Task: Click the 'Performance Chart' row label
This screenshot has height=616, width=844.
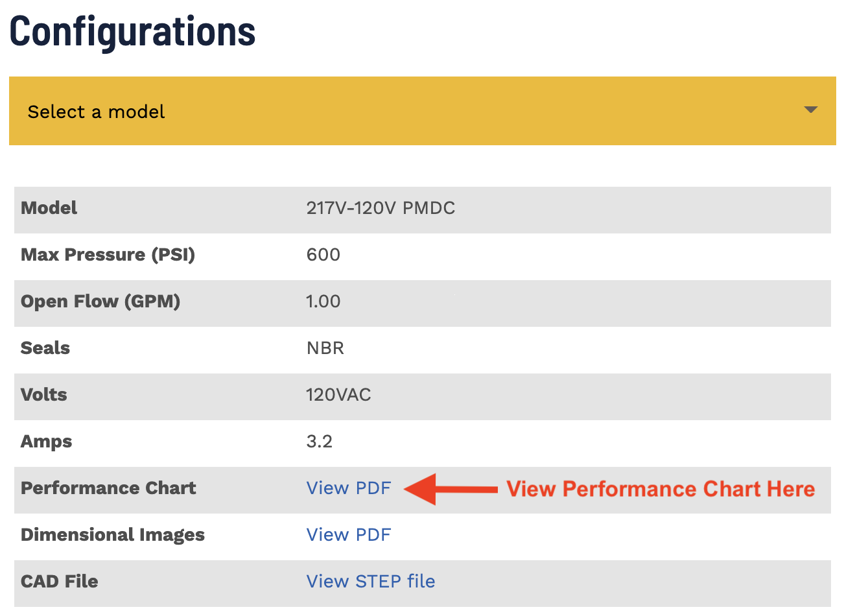Action: click(x=108, y=488)
